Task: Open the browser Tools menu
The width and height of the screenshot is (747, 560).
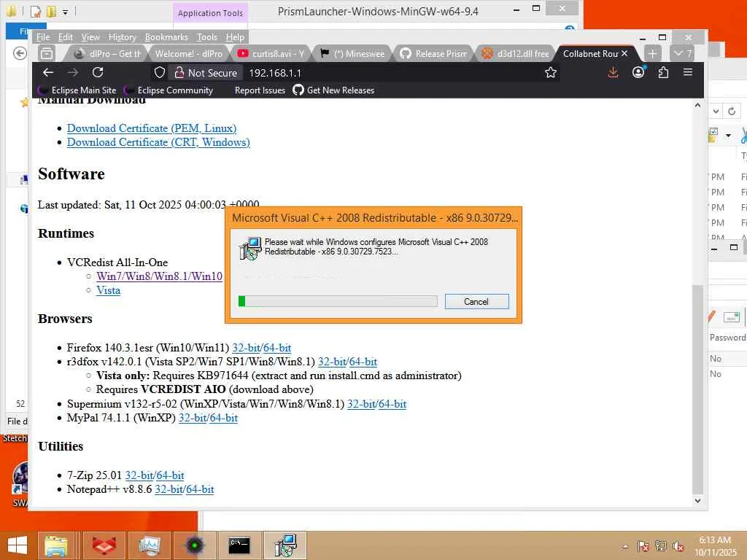Action: [x=206, y=37]
